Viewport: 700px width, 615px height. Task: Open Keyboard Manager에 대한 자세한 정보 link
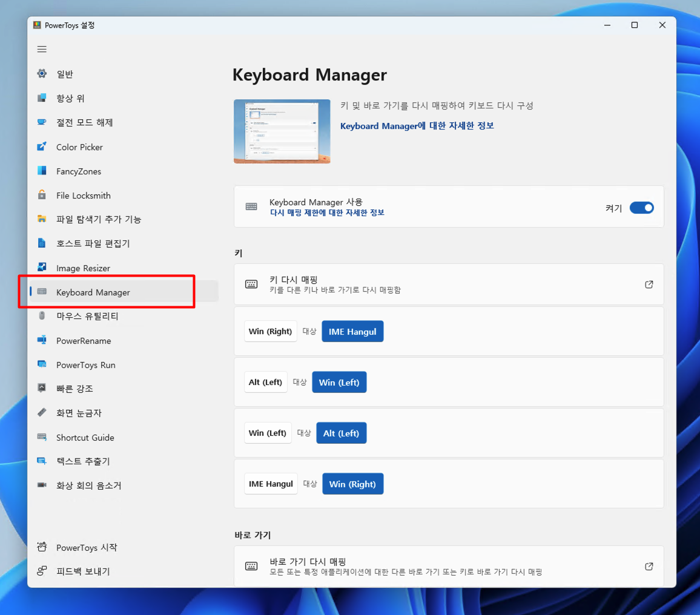point(417,126)
